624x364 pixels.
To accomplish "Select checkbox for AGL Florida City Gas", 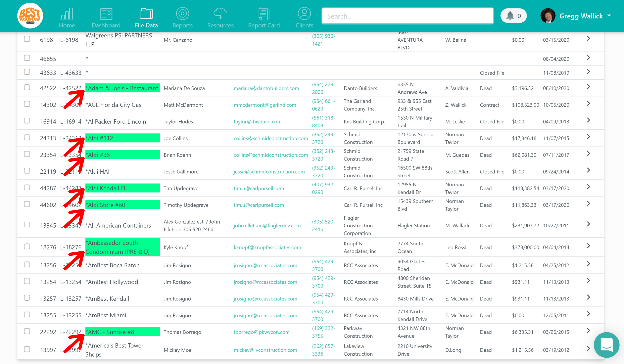I will tap(27, 104).
